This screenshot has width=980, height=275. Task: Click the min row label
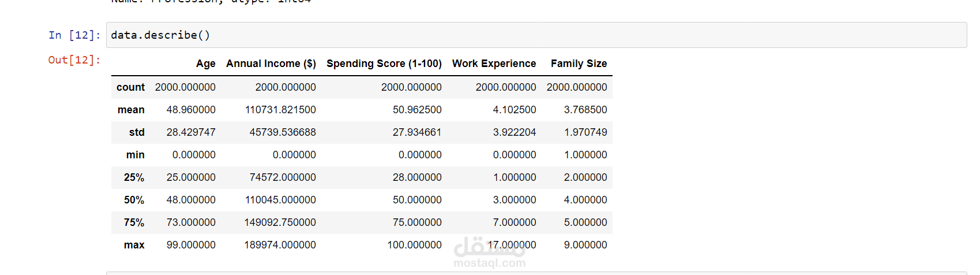(x=136, y=155)
